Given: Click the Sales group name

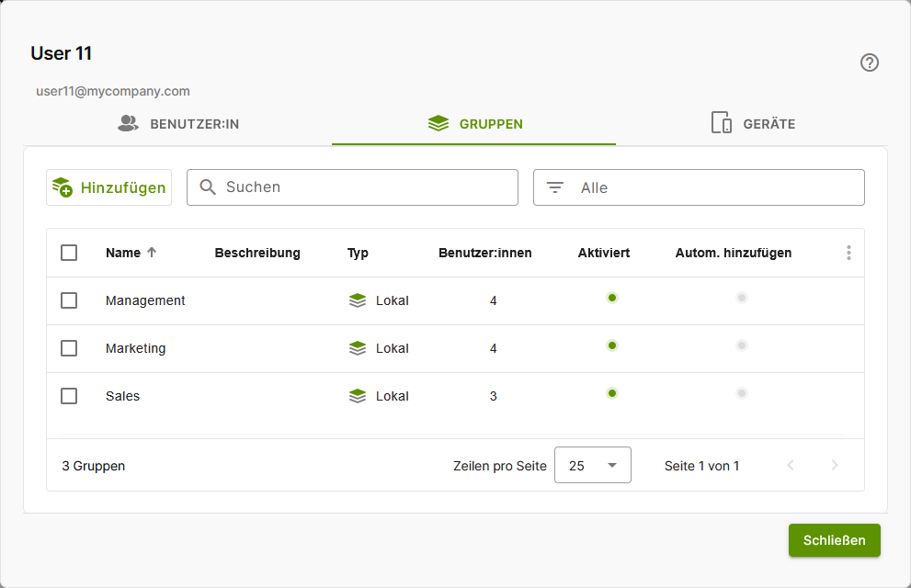Looking at the screenshot, I should (x=122, y=396).
